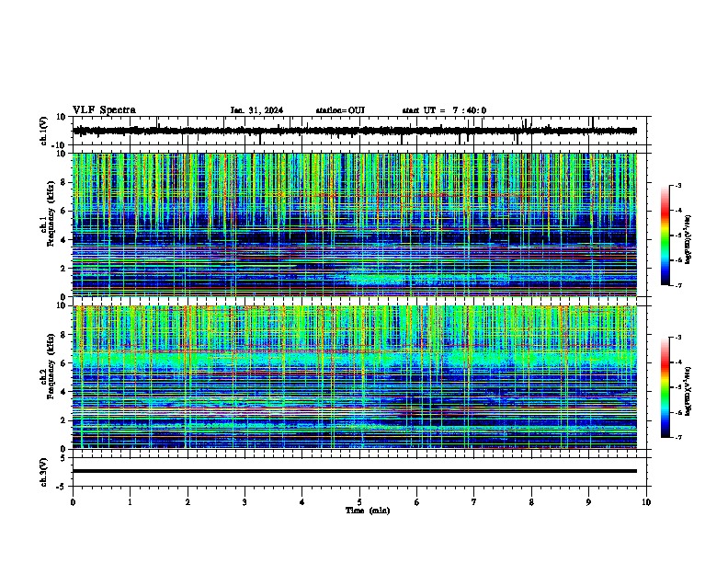Click the ch.1 voltage waveform trace
Viewport: 728px width, 563px height.
[x=355, y=131]
